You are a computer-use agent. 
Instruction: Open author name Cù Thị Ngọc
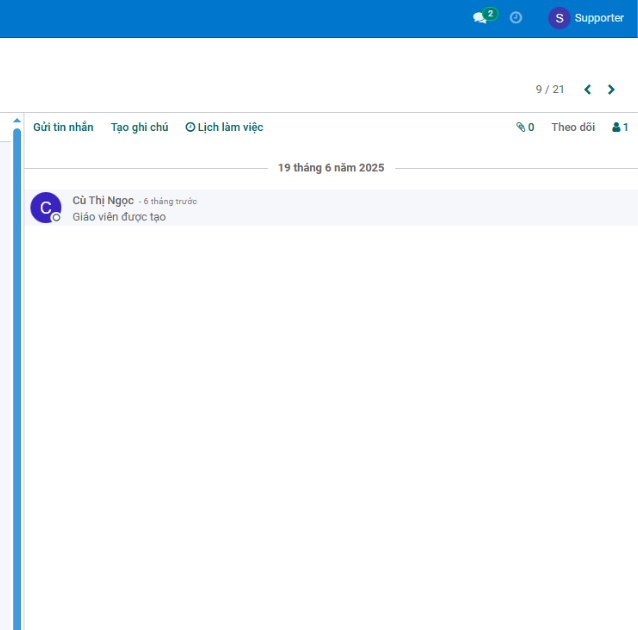click(x=103, y=201)
